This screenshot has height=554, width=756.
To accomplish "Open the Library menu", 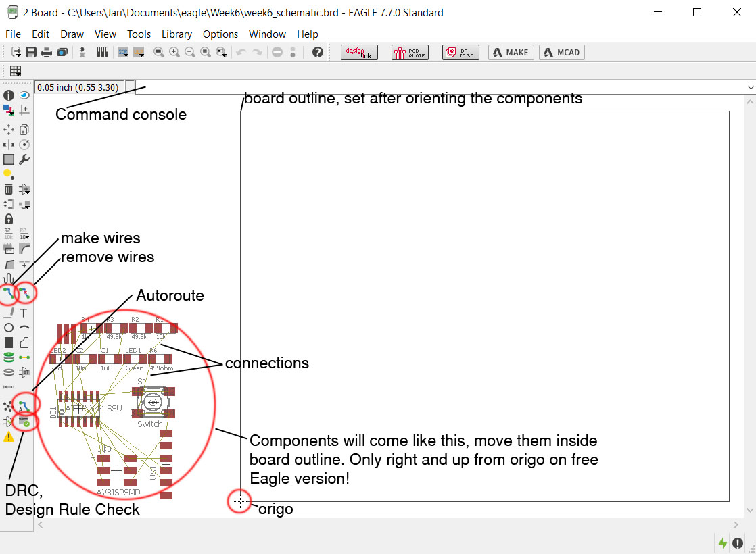I will [176, 34].
